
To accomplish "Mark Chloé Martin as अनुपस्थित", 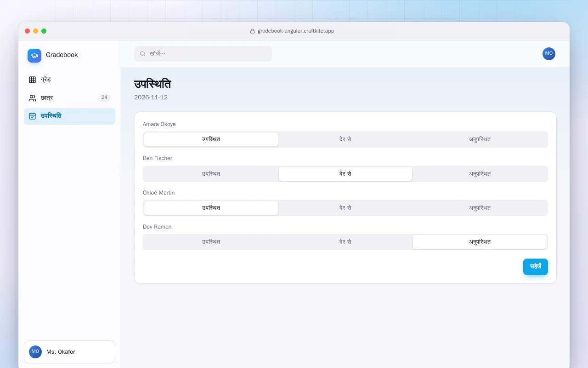I will coord(480,208).
